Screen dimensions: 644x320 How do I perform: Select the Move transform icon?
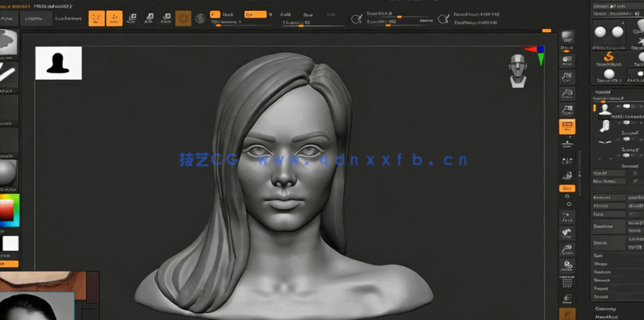(132, 18)
